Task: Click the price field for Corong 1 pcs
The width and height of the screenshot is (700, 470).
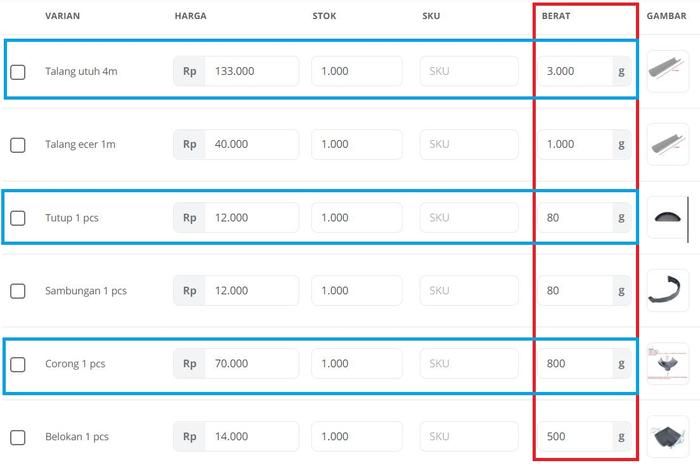Action: pyautogui.click(x=250, y=364)
